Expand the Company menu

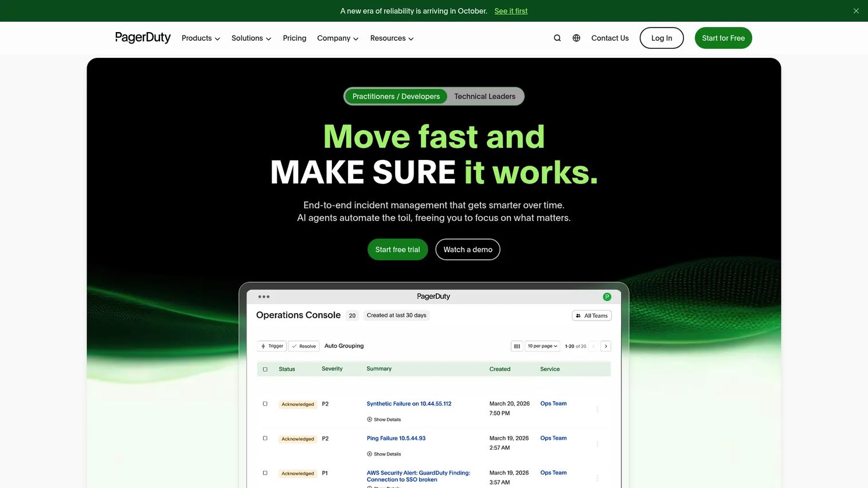coord(338,38)
